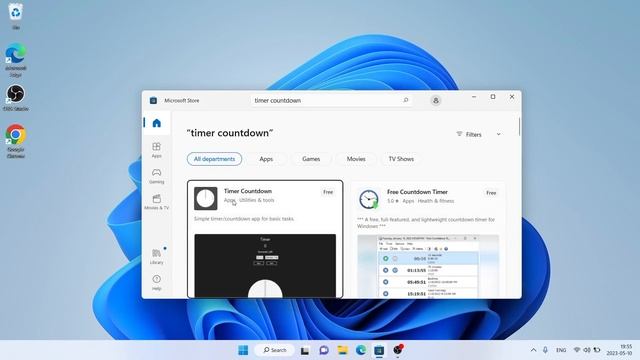Open the Apps section in sidebar
The height and width of the screenshot is (360, 640).
coord(156,150)
